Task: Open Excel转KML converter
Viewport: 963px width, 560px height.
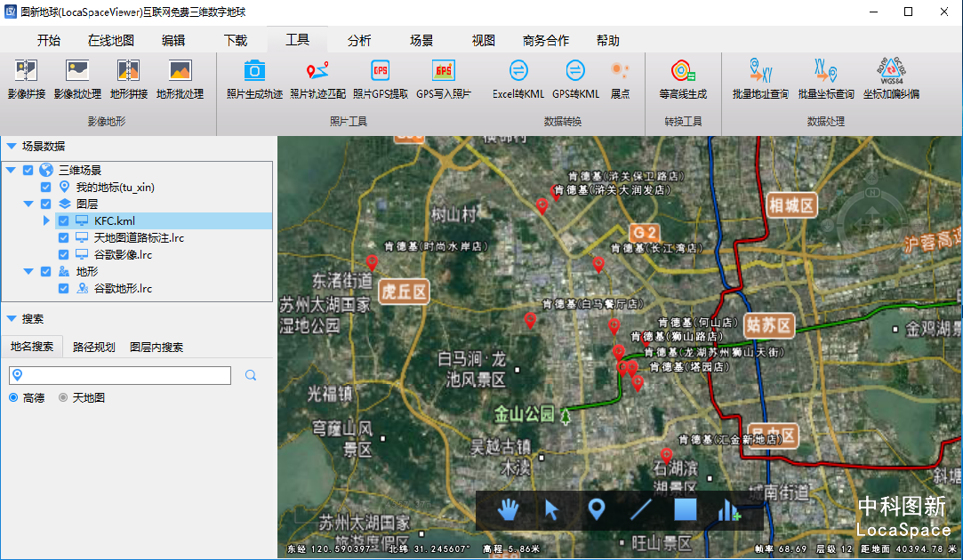Action: click(518, 80)
